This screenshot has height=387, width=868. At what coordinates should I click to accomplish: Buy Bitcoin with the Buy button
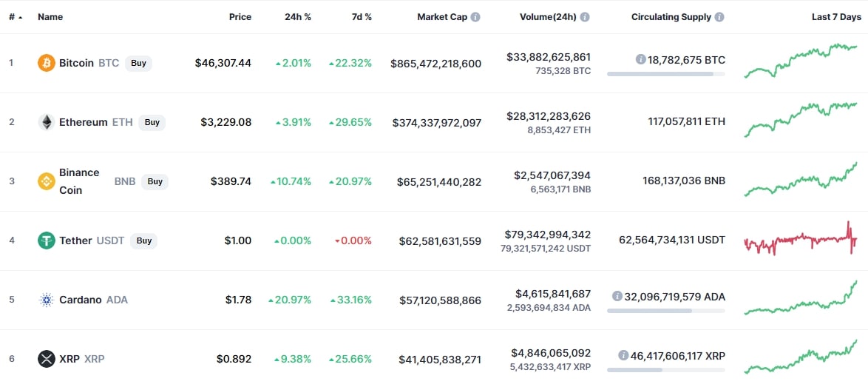[x=138, y=63]
